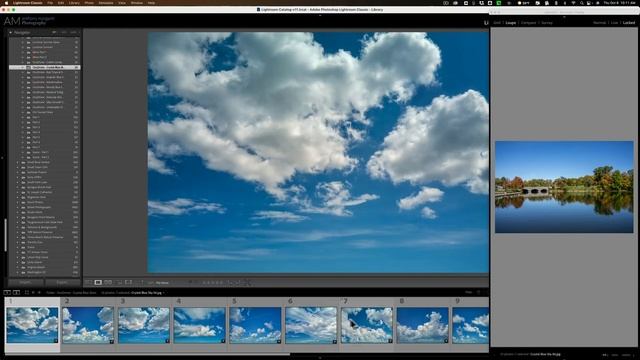Expand the Washington DC folder triangle
The width and height of the screenshot is (640, 360).
click(18, 272)
